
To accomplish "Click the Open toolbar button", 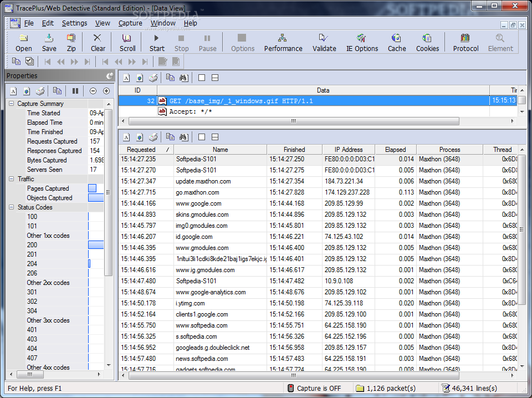I will [x=23, y=43].
